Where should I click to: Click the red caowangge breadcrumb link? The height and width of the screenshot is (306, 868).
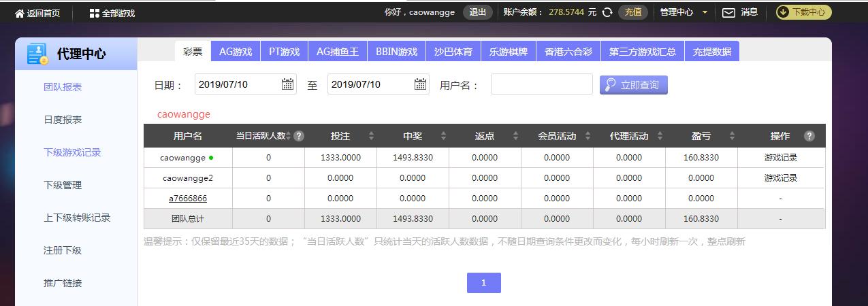coord(184,114)
